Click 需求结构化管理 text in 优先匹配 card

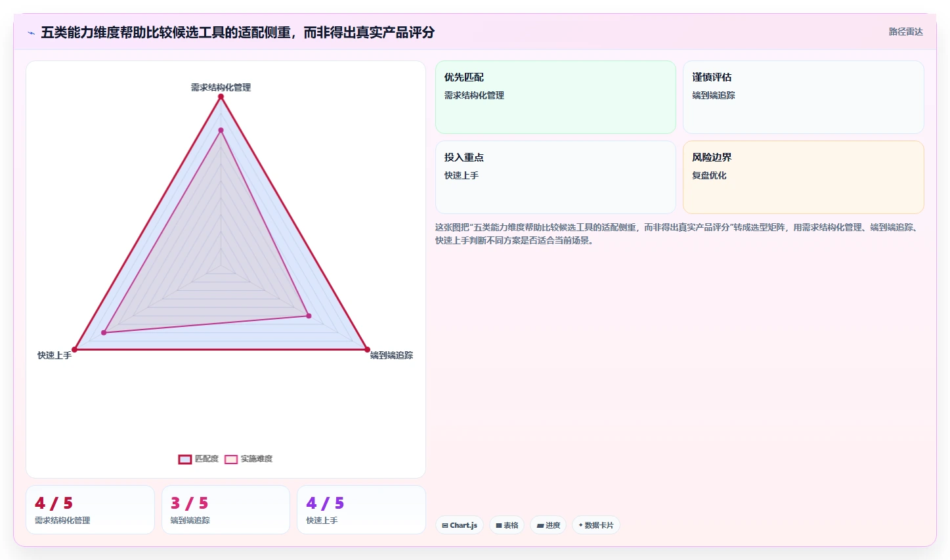coord(474,95)
